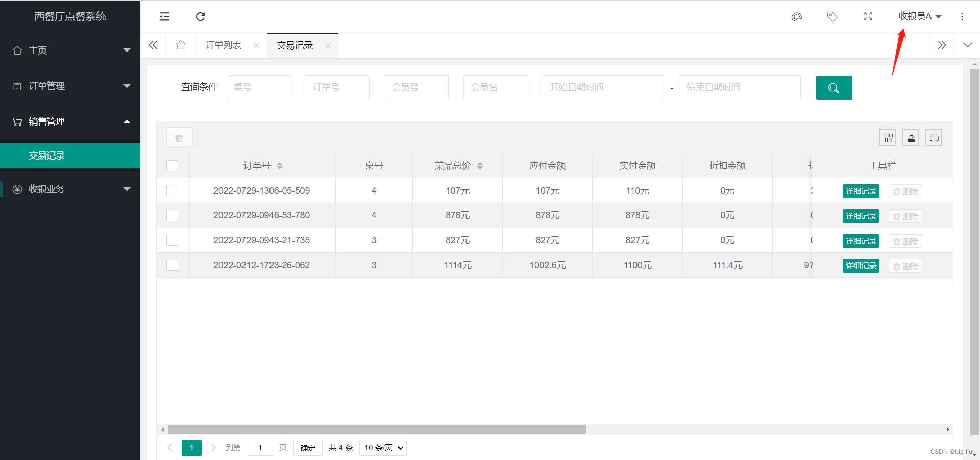
Task: View 详细记录 for order 2022-0729-1306-05-509
Action: point(861,191)
